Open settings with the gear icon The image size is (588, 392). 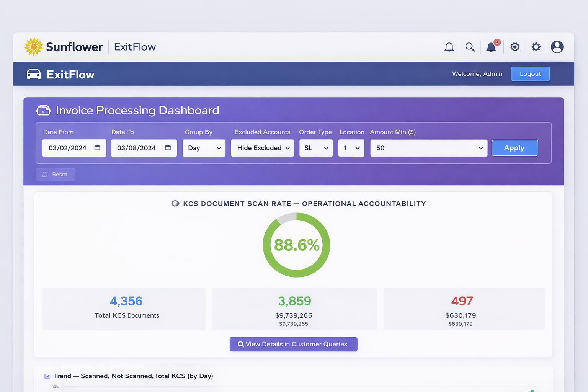pos(515,47)
